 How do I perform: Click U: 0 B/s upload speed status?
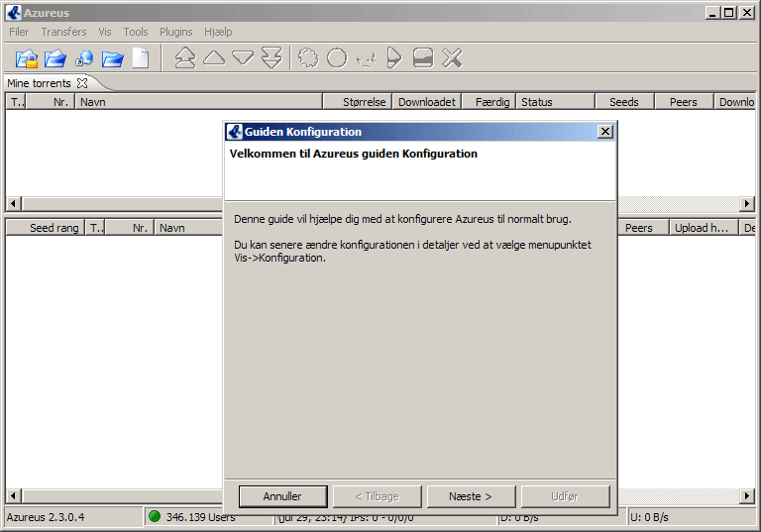pyautogui.click(x=649, y=517)
